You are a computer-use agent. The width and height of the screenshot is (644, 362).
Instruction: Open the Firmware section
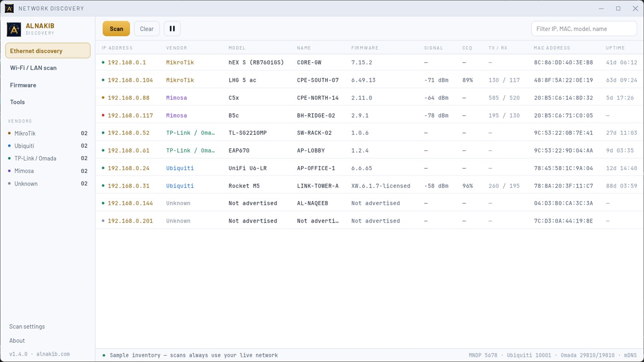pos(48,85)
